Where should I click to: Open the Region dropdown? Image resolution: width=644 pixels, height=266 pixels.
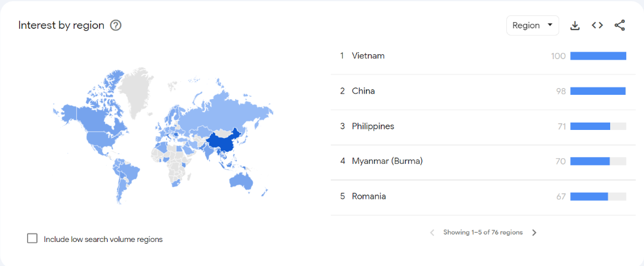[532, 25]
